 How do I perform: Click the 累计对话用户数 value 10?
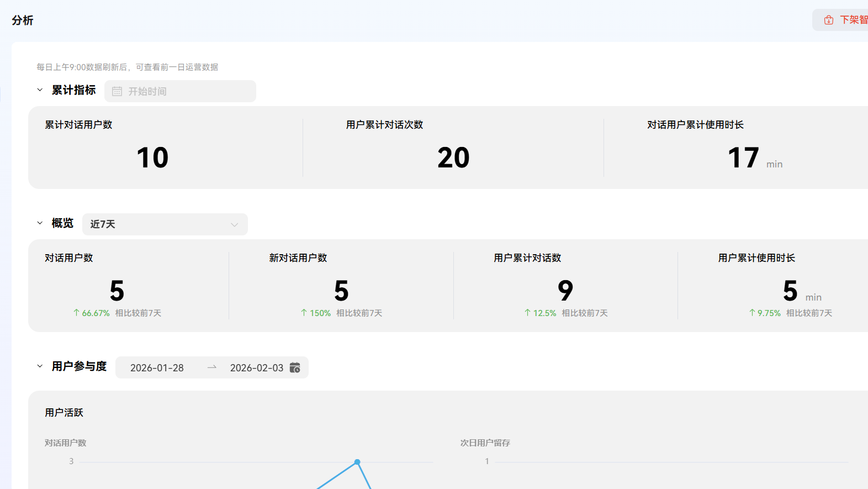pyautogui.click(x=152, y=158)
